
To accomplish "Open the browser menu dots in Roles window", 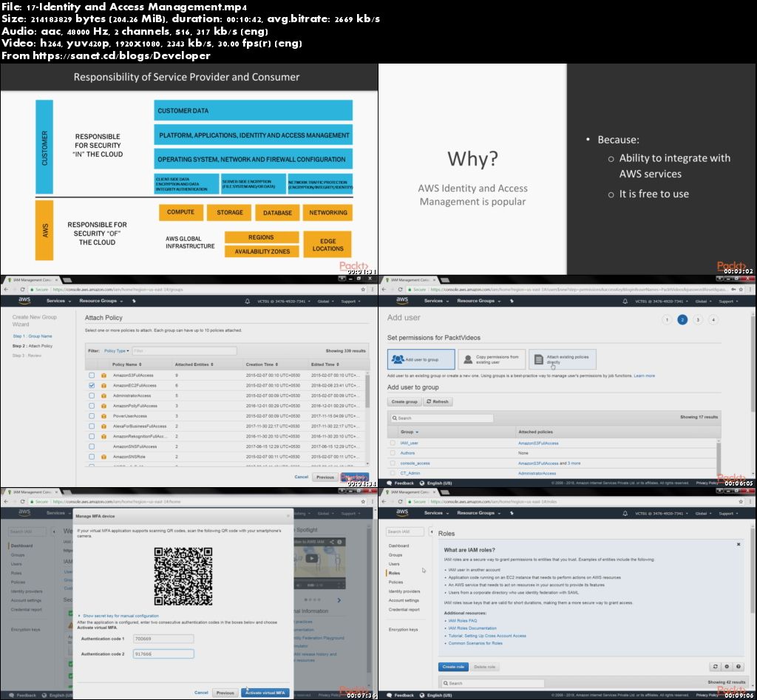I will point(750,502).
